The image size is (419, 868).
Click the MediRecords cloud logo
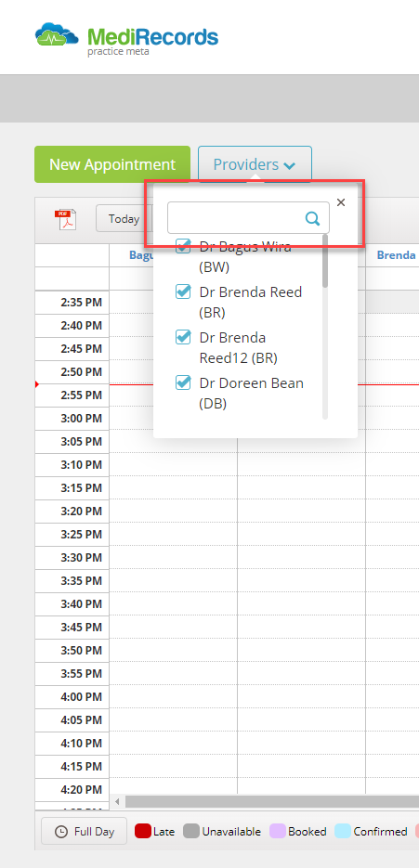57,35
